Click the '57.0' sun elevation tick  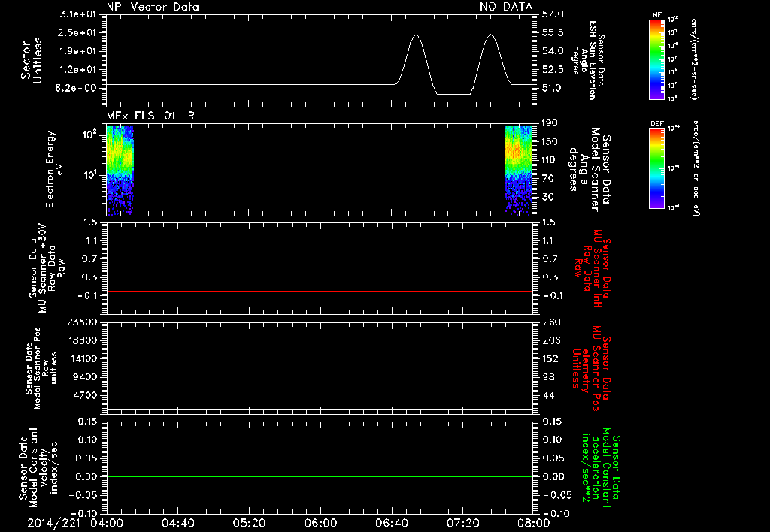click(553, 14)
